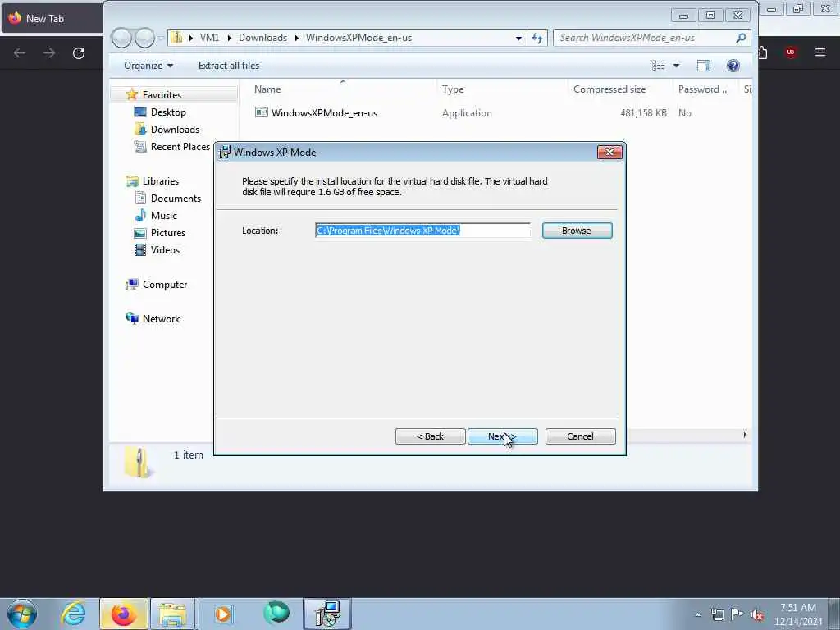Sort by Password column header
This screenshot has width=840, height=630.
[703, 89]
